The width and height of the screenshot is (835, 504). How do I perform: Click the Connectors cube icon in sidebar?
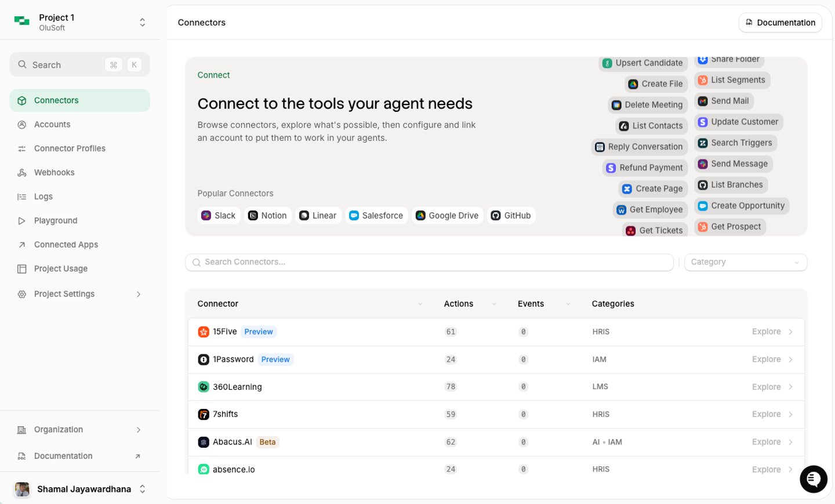22,100
